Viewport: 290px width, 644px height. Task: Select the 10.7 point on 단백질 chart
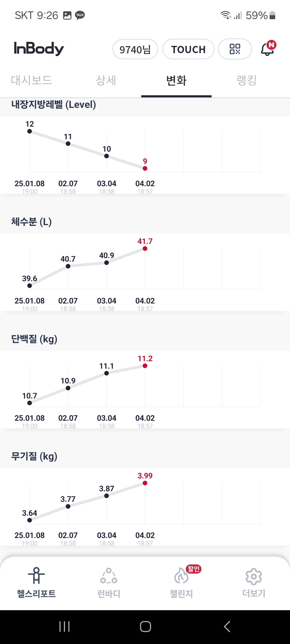[x=30, y=403]
